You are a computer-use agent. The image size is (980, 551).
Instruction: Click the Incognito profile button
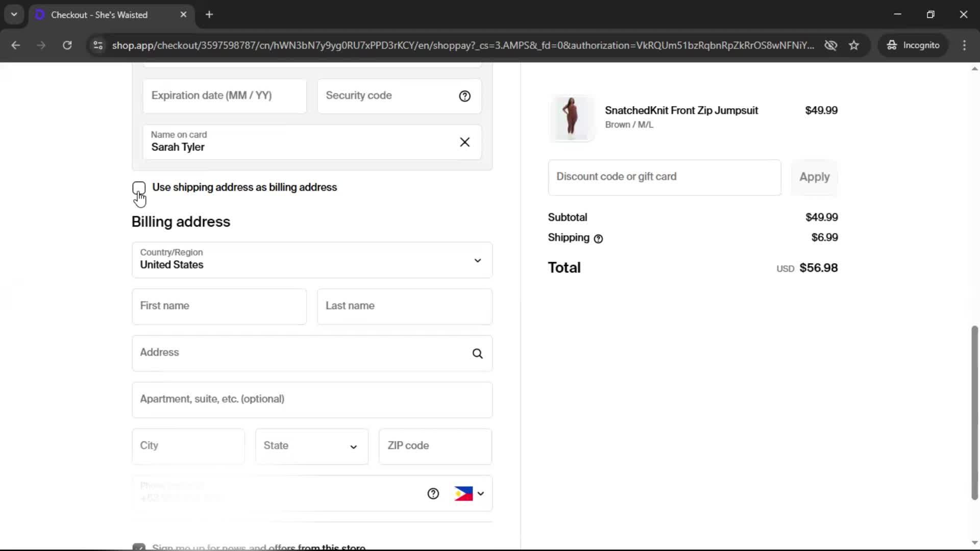pos(913,45)
